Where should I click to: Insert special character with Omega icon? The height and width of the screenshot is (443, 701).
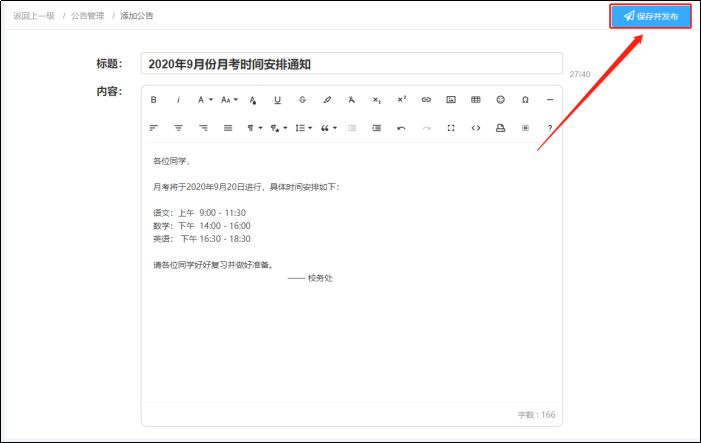[525, 100]
